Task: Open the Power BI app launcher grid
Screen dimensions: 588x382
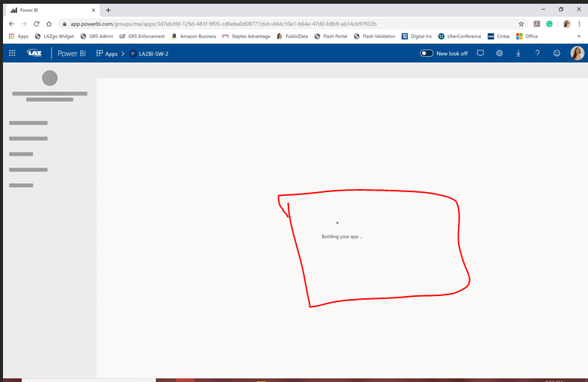Action: pyautogui.click(x=12, y=53)
